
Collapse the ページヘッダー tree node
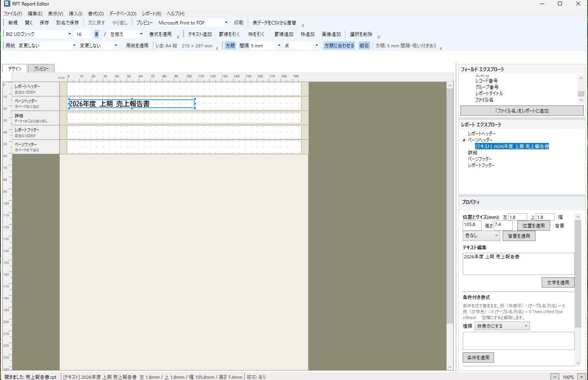(x=464, y=140)
